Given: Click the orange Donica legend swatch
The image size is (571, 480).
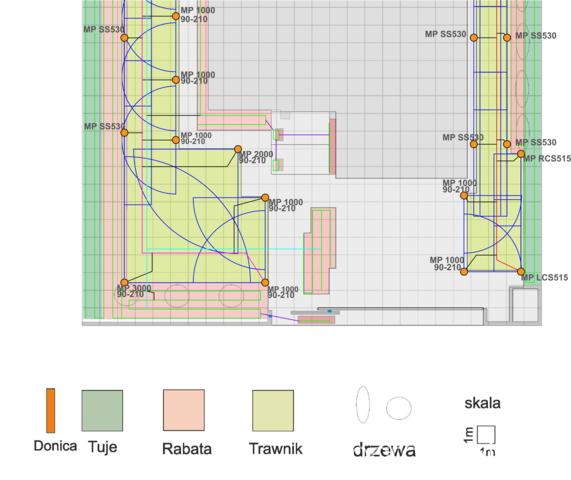Looking at the screenshot, I should point(51,410).
